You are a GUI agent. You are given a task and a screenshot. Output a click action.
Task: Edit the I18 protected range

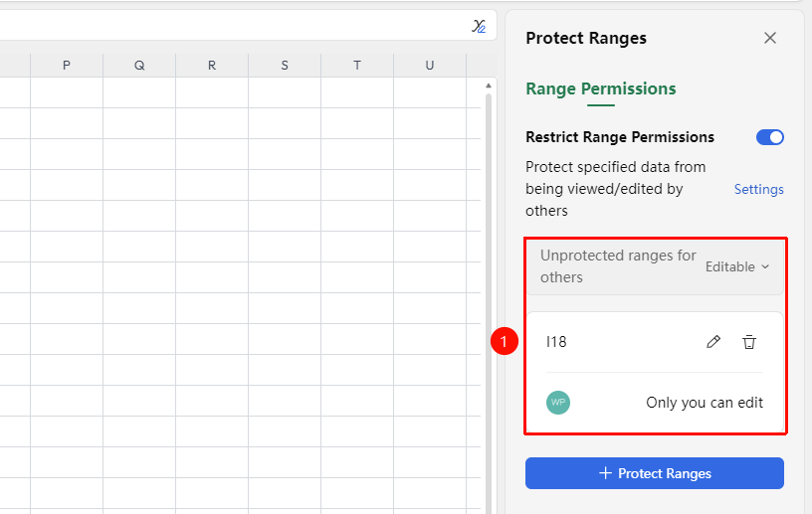[713, 342]
